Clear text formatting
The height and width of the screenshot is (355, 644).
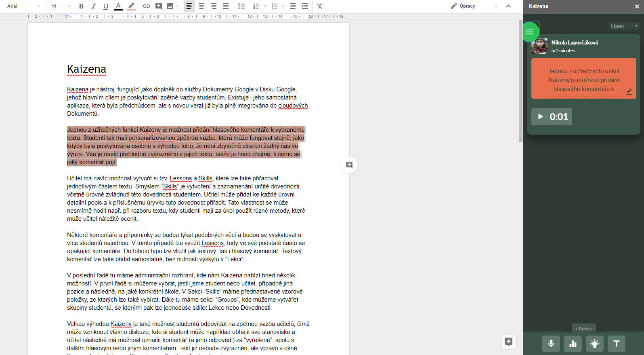pyautogui.click(x=320, y=6)
